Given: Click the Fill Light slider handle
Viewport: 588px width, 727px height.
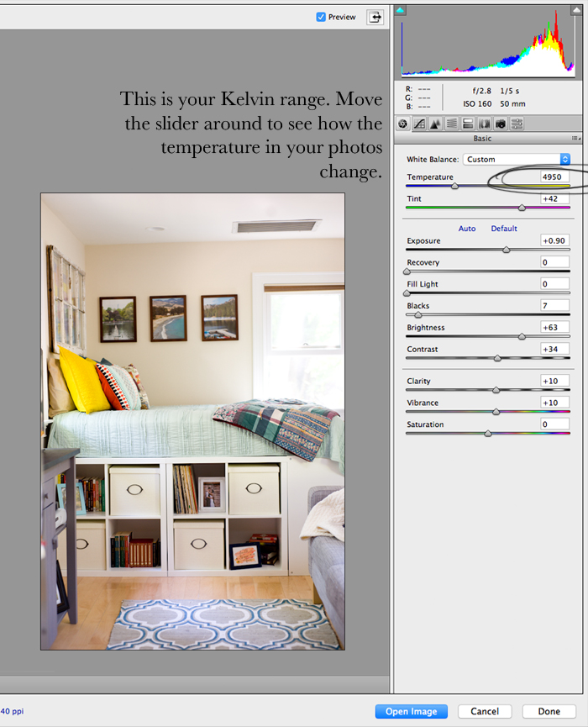Looking at the screenshot, I should click(407, 293).
